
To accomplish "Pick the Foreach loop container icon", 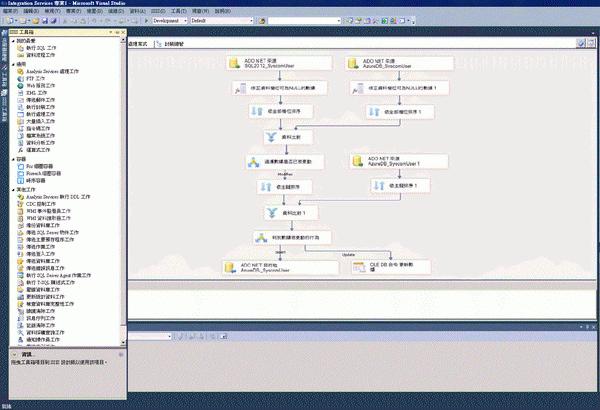I will (x=21, y=173).
